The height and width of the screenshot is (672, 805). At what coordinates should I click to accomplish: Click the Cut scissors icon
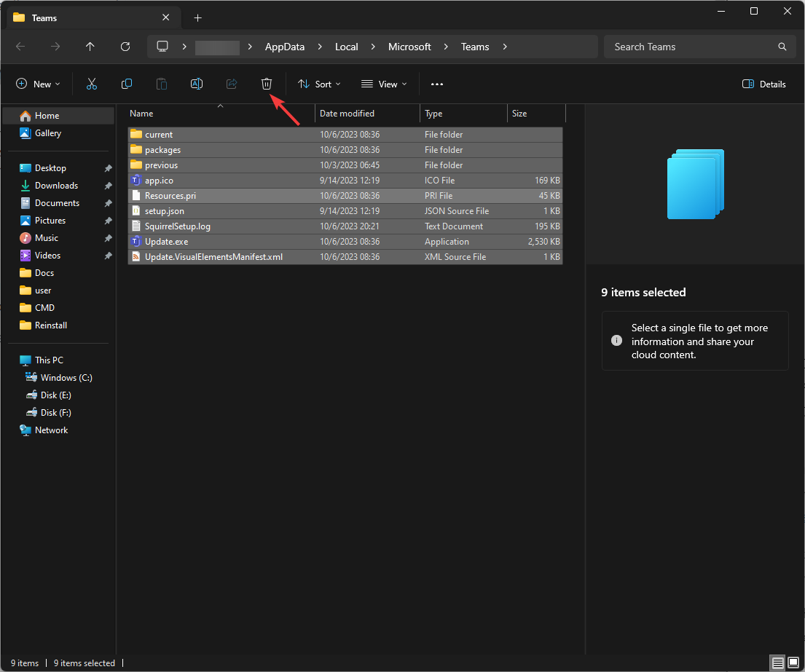[x=92, y=84]
